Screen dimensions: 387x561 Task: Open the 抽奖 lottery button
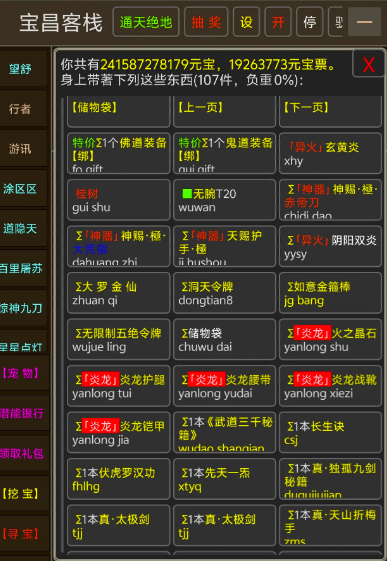pyautogui.click(x=206, y=22)
